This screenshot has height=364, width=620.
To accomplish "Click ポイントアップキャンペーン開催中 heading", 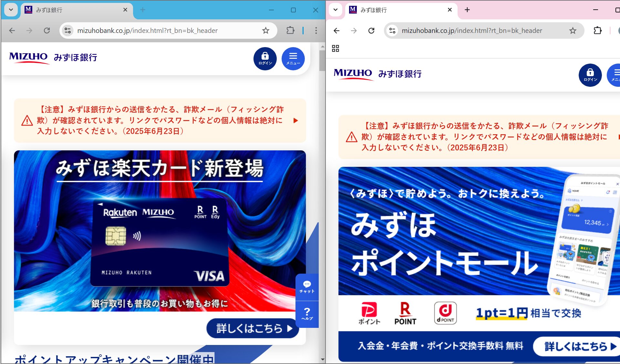I will click(x=114, y=359).
